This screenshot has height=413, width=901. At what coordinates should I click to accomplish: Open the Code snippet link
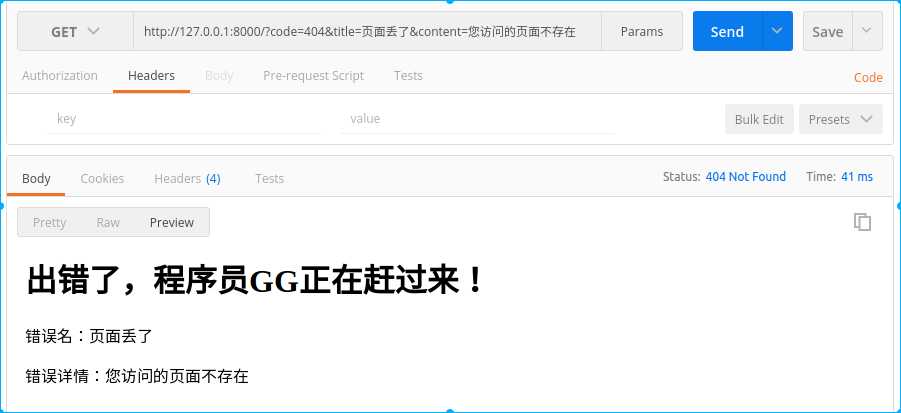[868, 78]
